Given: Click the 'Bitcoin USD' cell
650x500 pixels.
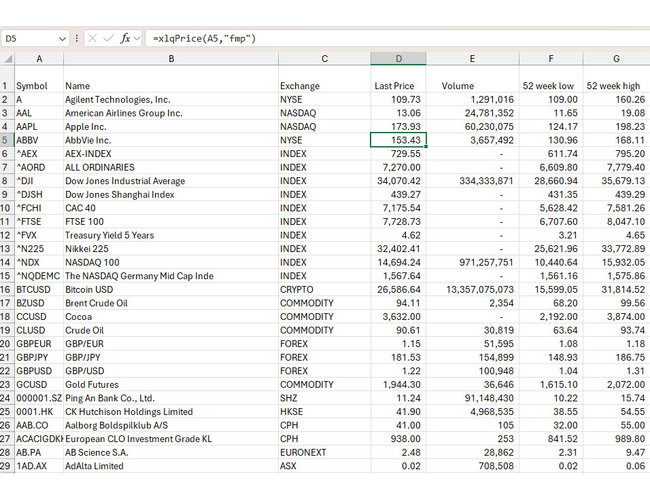Looking at the screenshot, I should (171, 289).
